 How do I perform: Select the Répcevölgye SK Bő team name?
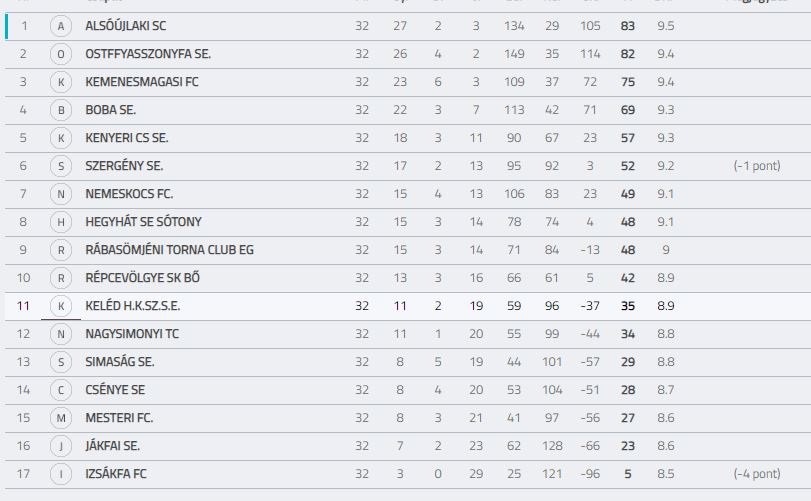143,278
